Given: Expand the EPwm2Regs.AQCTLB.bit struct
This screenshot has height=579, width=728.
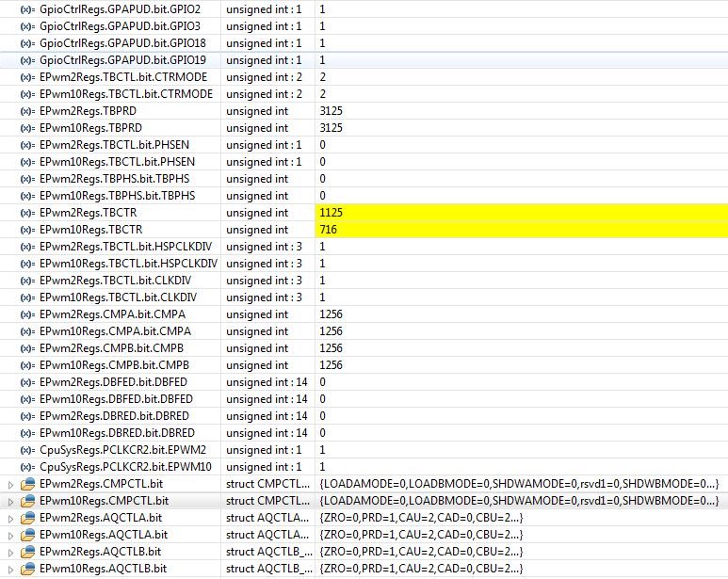Looking at the screenshot, I should point(10,553).
